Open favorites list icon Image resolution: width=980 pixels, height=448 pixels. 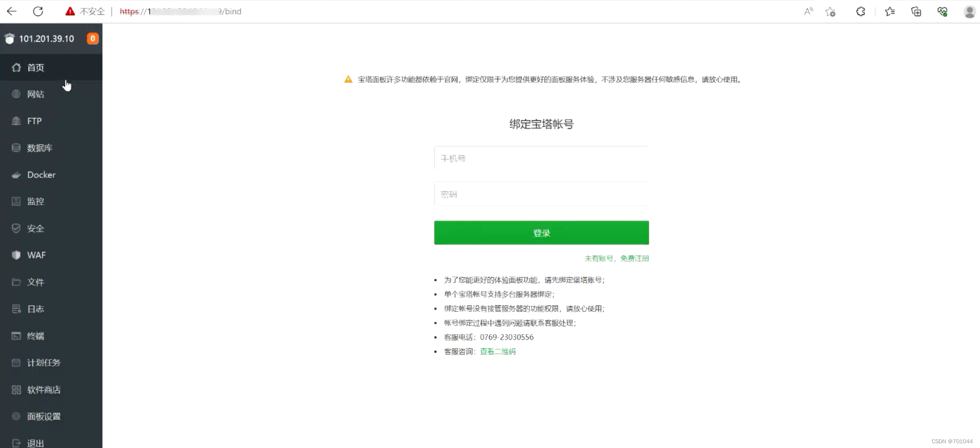coord(890,11)
